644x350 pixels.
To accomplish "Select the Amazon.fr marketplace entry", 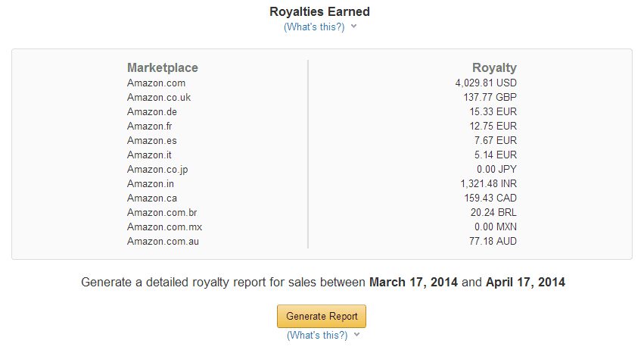I will point(150,127).
